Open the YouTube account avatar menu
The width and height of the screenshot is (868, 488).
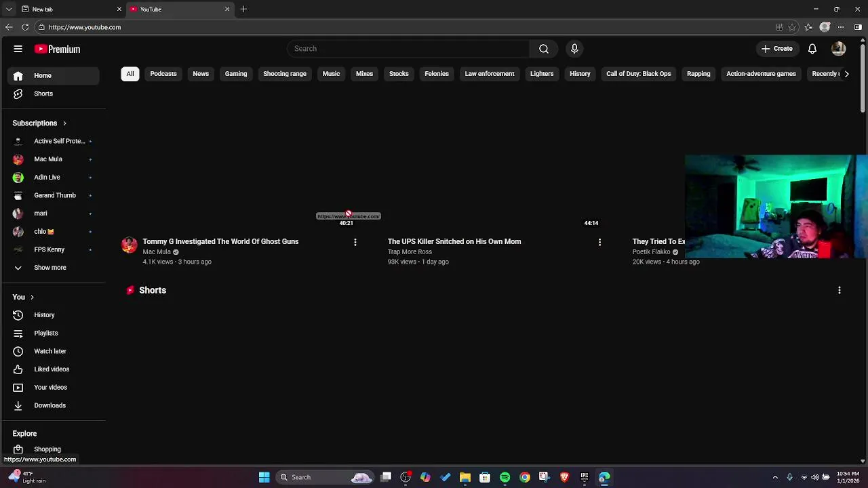click(838, 49)
